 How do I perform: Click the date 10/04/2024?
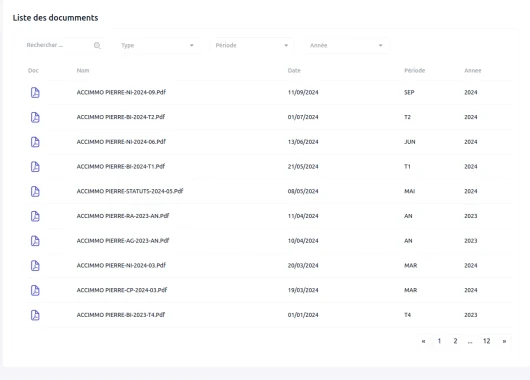click(303, 241)
